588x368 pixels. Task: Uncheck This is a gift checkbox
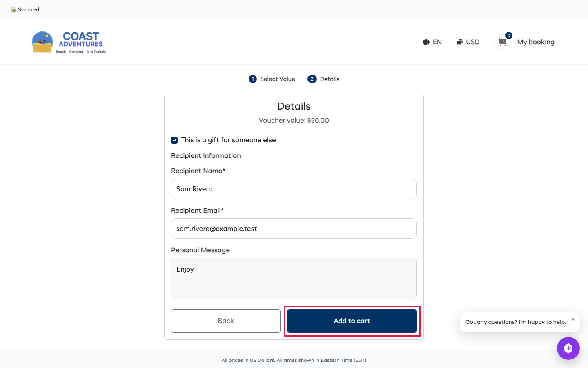(174, 140)
